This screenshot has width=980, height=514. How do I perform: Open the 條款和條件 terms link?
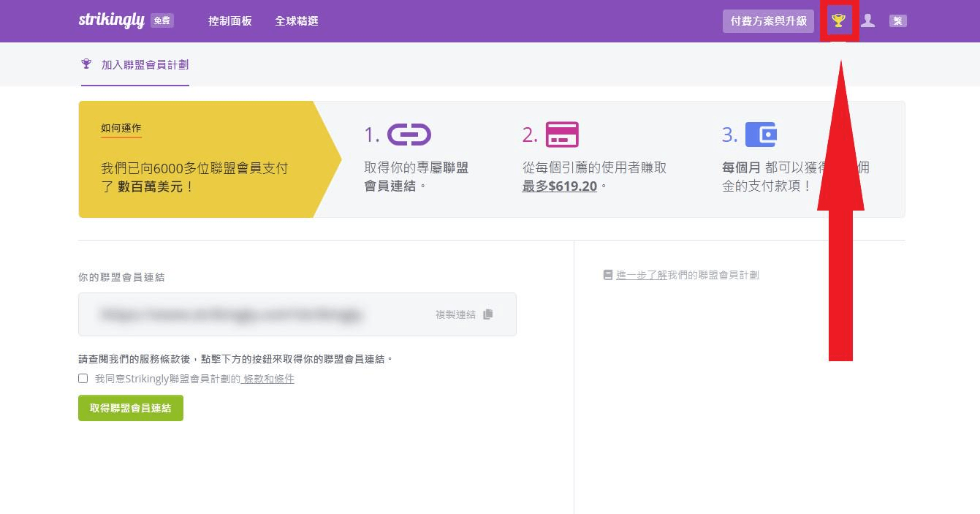tap(268, 378)
